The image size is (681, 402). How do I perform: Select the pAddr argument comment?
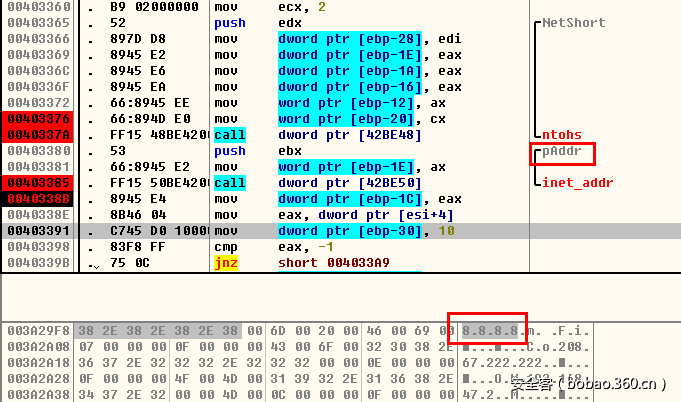click(x=561, y=152)
